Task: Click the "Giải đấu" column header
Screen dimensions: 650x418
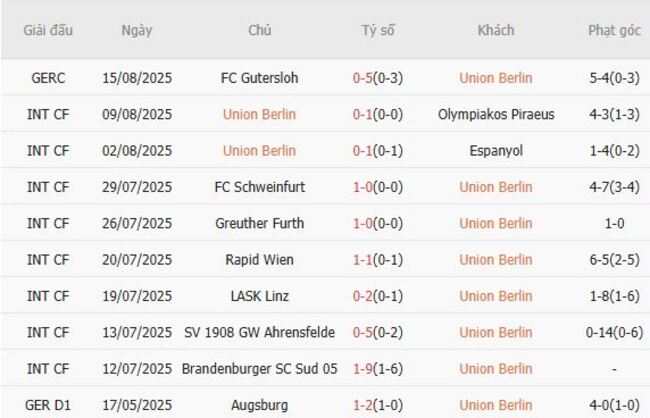Action: click(x=49, y=30)
